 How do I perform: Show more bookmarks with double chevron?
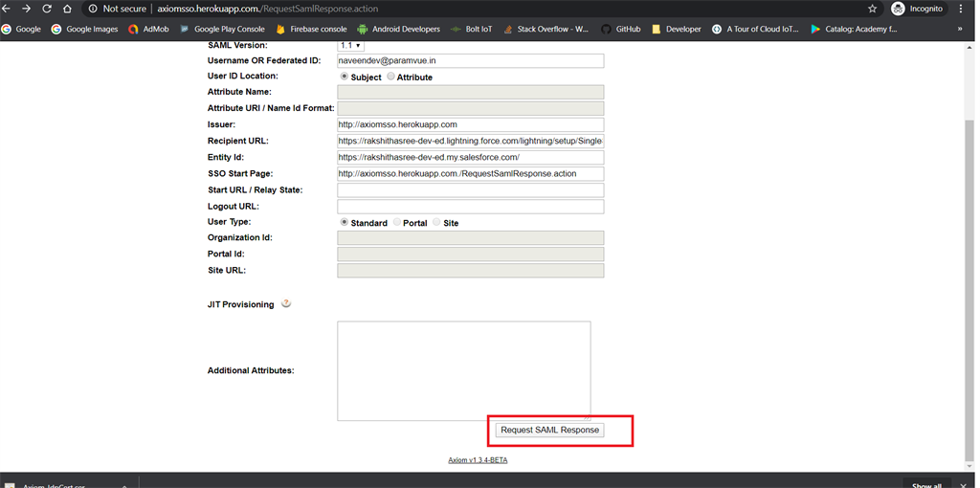[960, 29]
